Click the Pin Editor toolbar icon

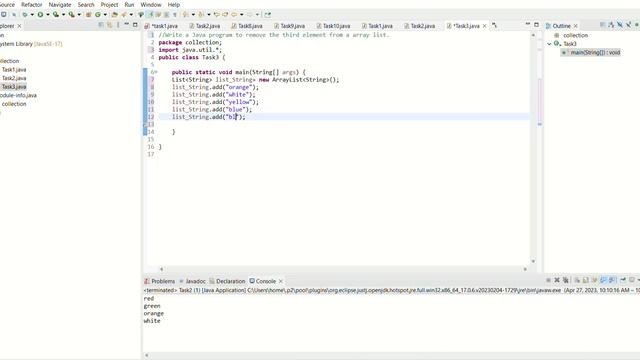[x=267, y=15]
